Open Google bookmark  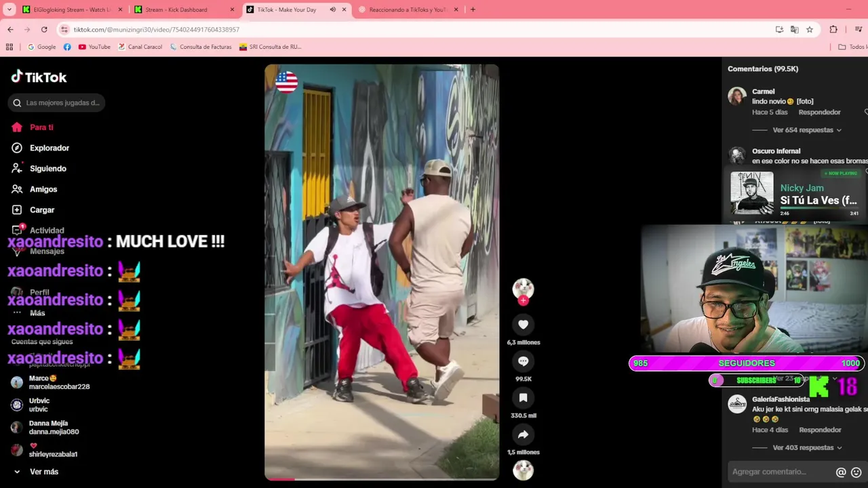41,47
